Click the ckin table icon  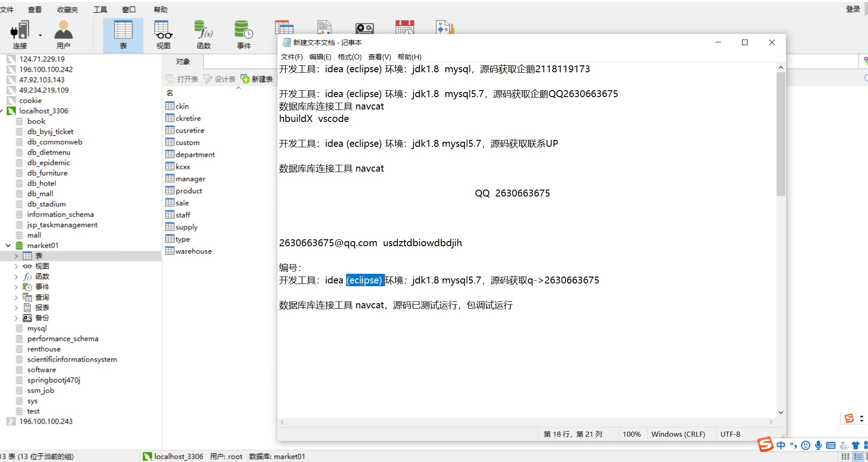pyautogui.click(x=170, y=106)
